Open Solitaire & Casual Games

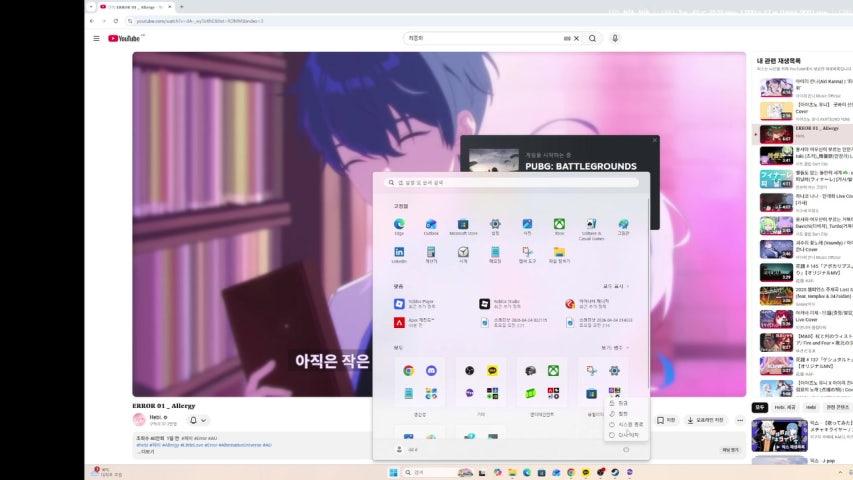[x=591, y=225]
